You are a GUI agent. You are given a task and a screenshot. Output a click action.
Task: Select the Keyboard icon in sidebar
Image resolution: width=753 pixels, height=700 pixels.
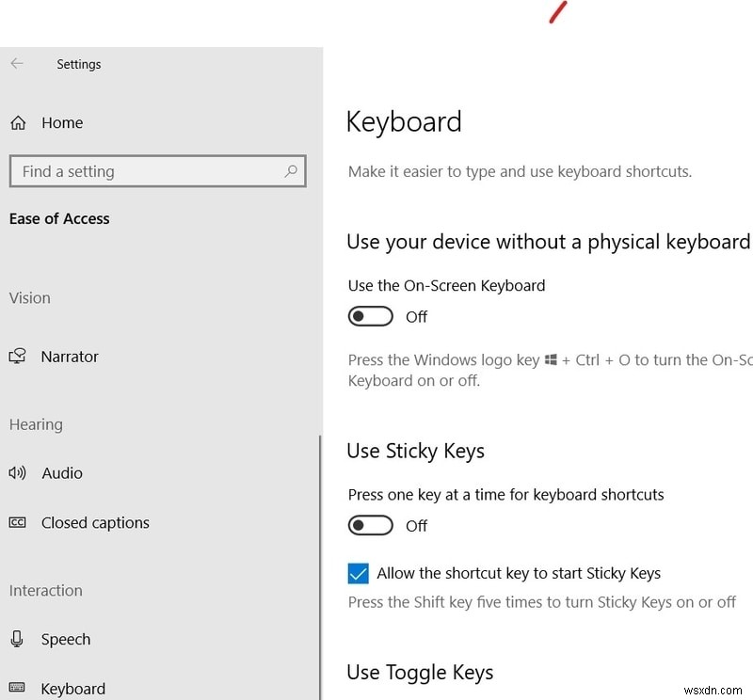click(x=16, y=688)
